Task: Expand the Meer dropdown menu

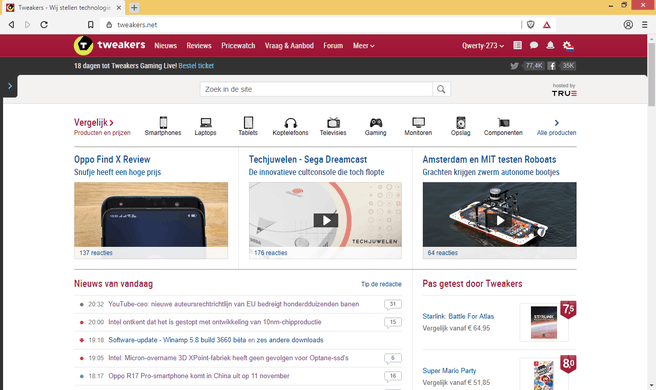Action: [x=364, y=46]
